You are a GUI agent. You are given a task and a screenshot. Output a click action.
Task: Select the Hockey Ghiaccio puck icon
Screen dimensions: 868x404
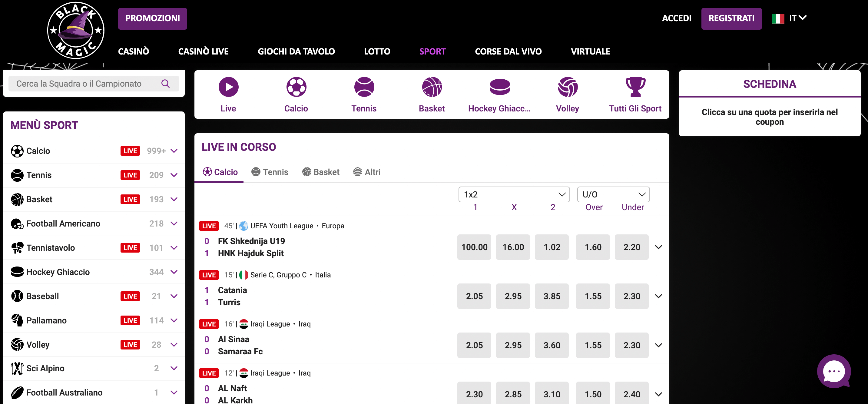(x=500, y=87)
